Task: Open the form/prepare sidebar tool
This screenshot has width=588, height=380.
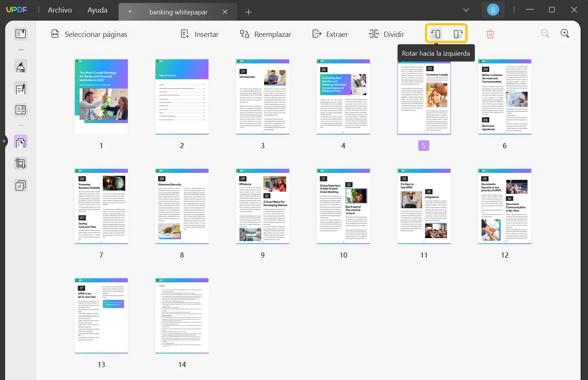Action: 21,110
